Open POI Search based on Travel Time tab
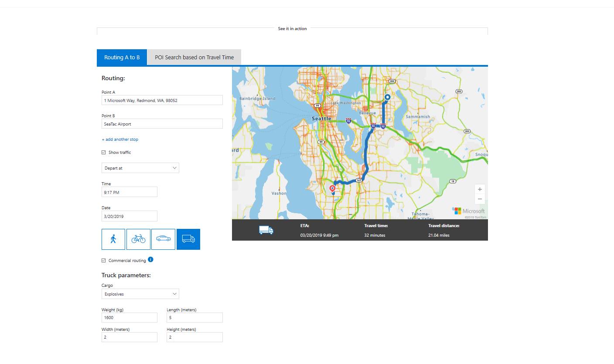 coord(194,57)
